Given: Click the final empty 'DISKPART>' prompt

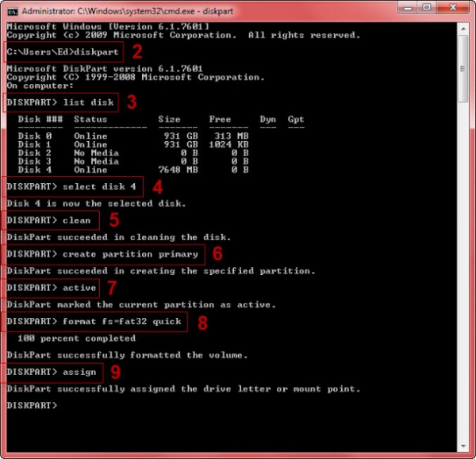Looking at the screenshot, I should [32, 406].
